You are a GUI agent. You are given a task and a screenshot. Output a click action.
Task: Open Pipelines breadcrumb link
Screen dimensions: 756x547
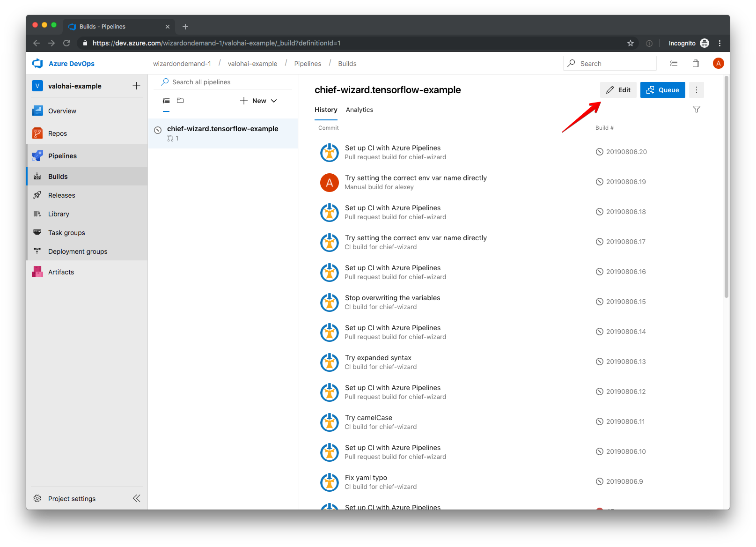point(308,64)
